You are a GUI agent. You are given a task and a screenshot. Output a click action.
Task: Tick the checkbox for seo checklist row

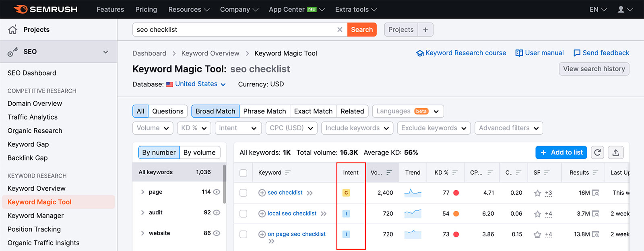pos(243,193)
